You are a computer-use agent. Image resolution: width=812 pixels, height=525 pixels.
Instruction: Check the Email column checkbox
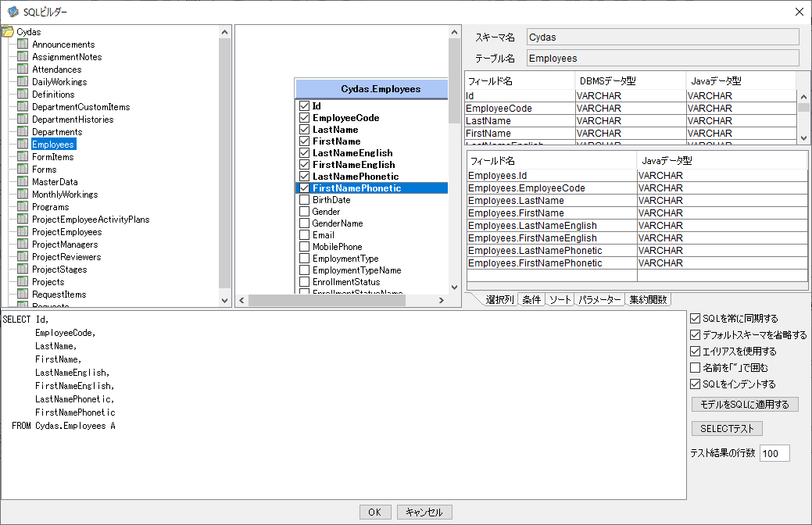click(x=305, y=235)
